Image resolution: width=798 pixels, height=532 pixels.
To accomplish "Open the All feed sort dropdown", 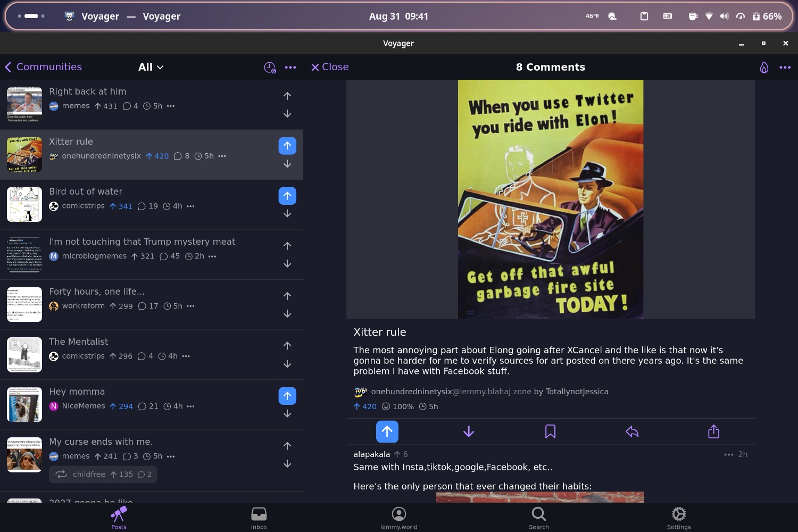I will [x=151, y=67].
